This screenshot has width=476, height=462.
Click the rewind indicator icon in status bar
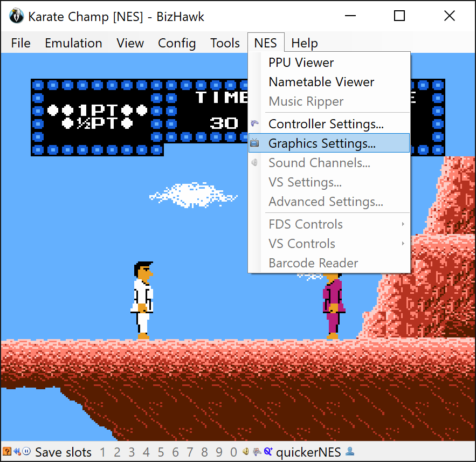coord(17,452)
